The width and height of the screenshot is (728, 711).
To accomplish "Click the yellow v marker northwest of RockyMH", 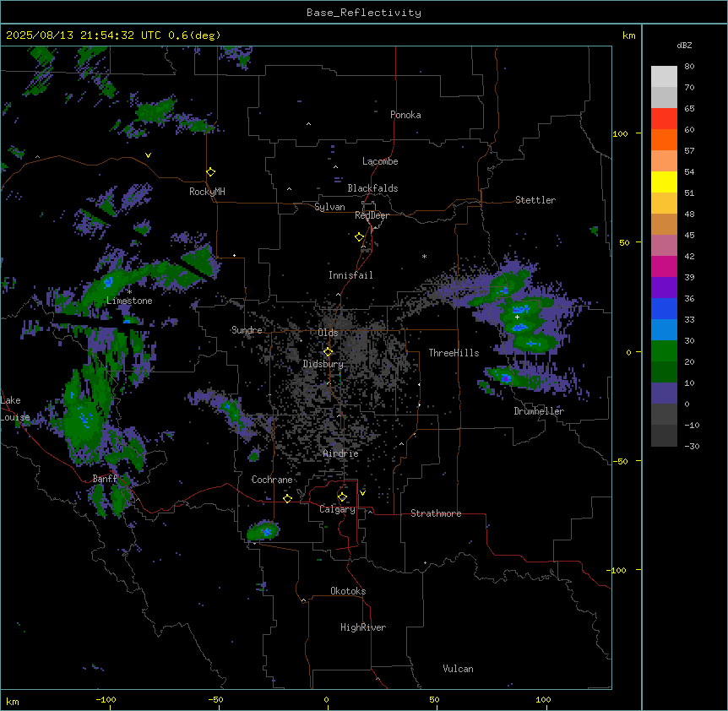I will (x=148, y=155).
